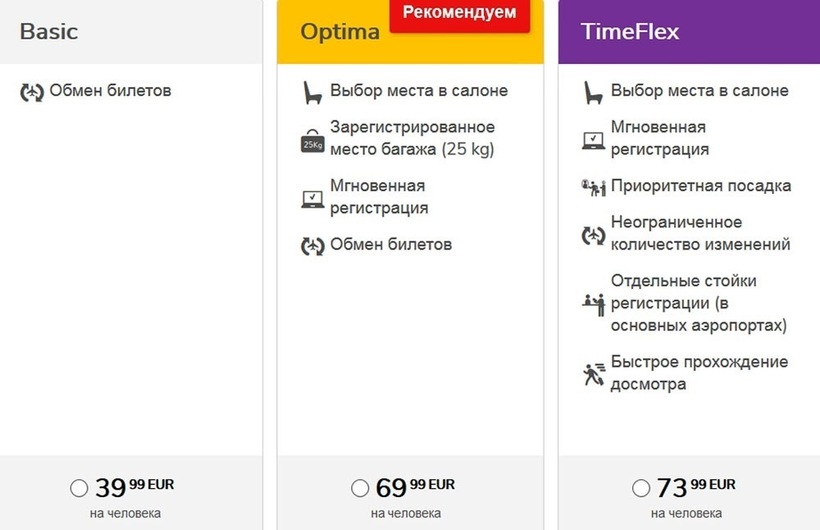Image resolution: width=820 pixels, height=530 pixels.
Task: Click the Зарегистрированное место багажа text
Action: [x=413, y=138]
